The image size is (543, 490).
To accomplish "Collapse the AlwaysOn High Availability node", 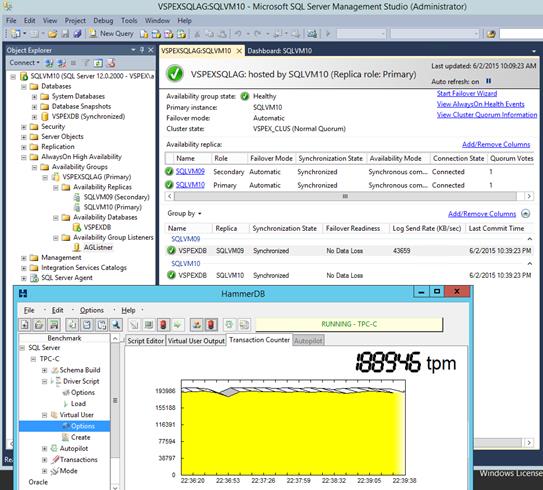I will click(24, 157).
